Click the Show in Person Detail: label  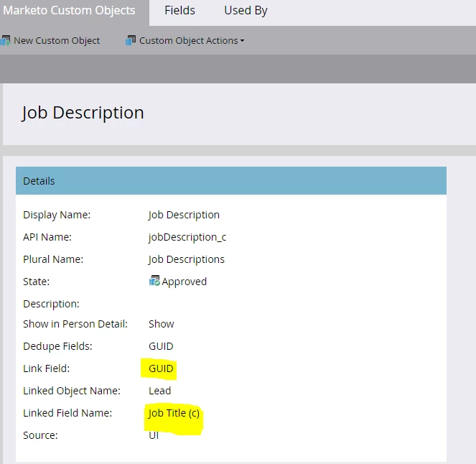tap(75, 324)
